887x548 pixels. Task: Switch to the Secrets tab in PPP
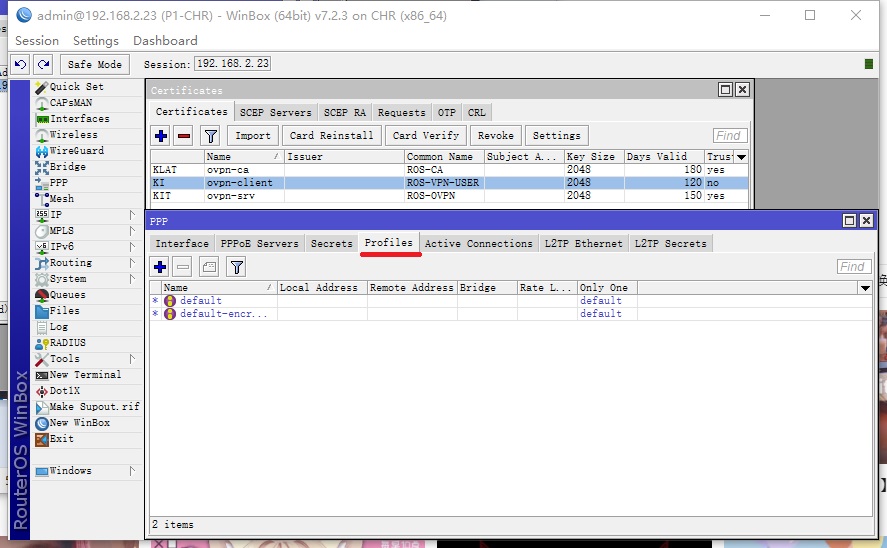coord(331,243)
